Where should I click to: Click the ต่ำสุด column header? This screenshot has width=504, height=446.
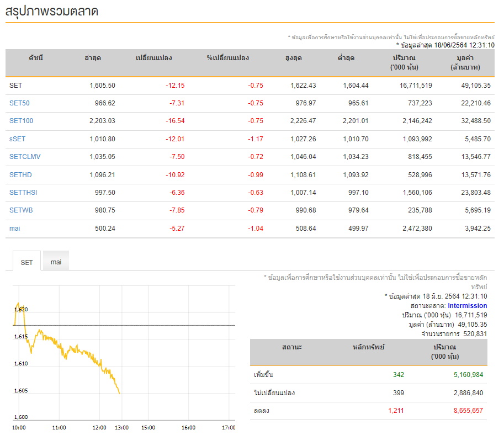coord(346,58)
